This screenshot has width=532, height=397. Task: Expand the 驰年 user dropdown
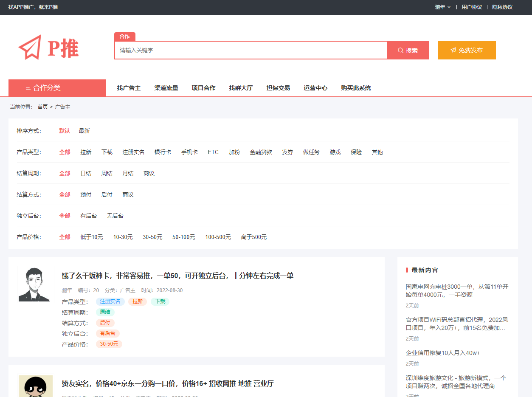pyautogui.click(x=442, y=7)
